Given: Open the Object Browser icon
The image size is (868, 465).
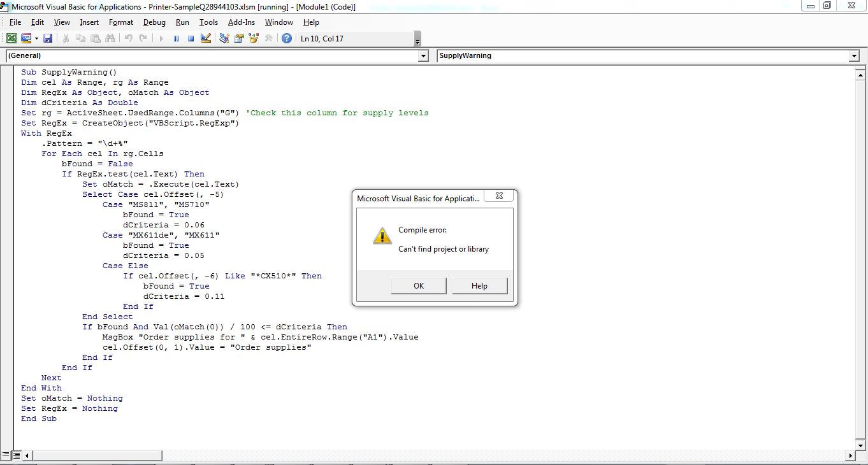Looking at the screenshot, I should tap(254, 38).
